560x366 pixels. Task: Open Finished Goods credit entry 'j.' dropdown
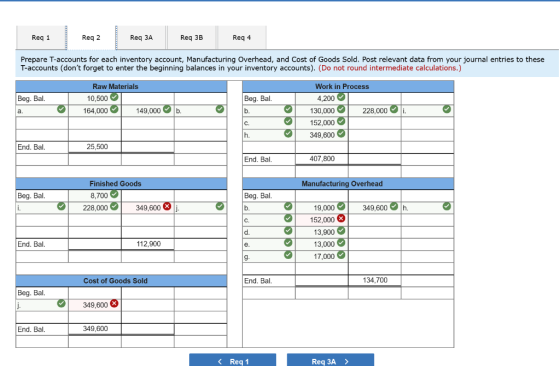(x=200, y=207)
